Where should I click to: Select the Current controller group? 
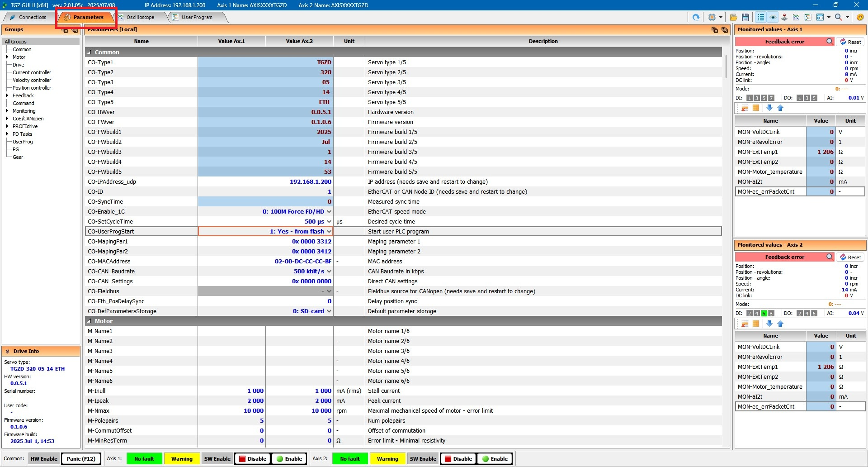coord(32,72)
